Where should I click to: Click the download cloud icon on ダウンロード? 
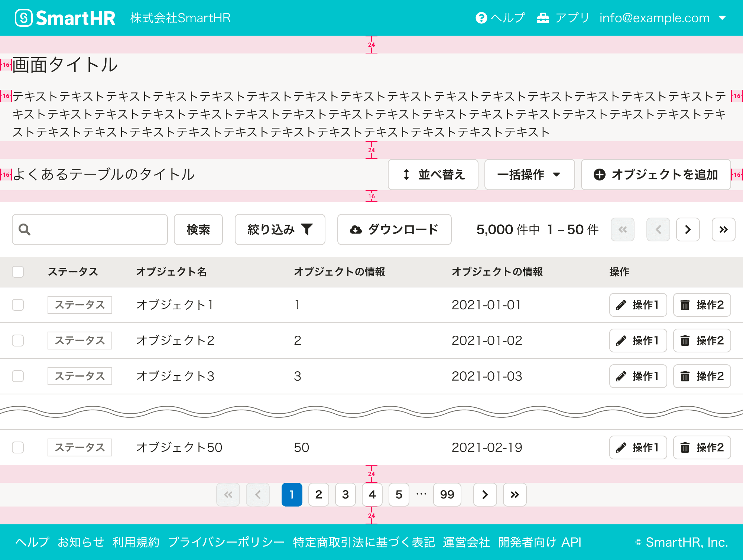(x=356, y=229)
